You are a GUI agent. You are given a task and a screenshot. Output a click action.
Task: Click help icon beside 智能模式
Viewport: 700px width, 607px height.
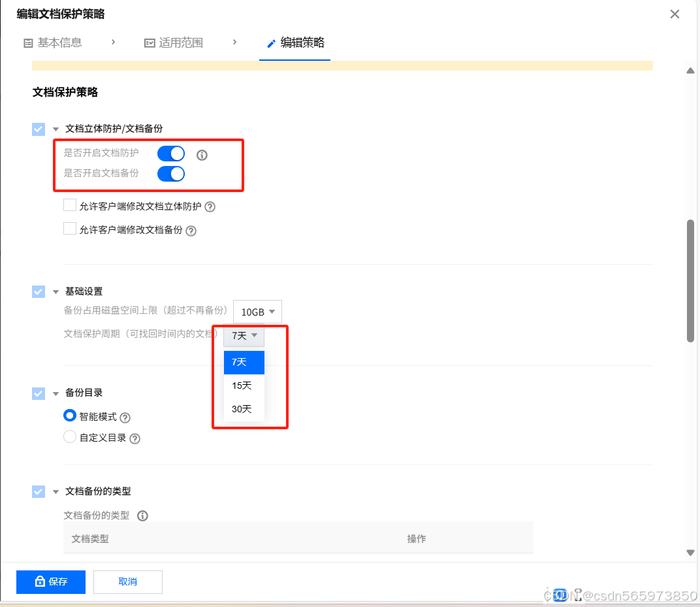[x=125, y=418]
